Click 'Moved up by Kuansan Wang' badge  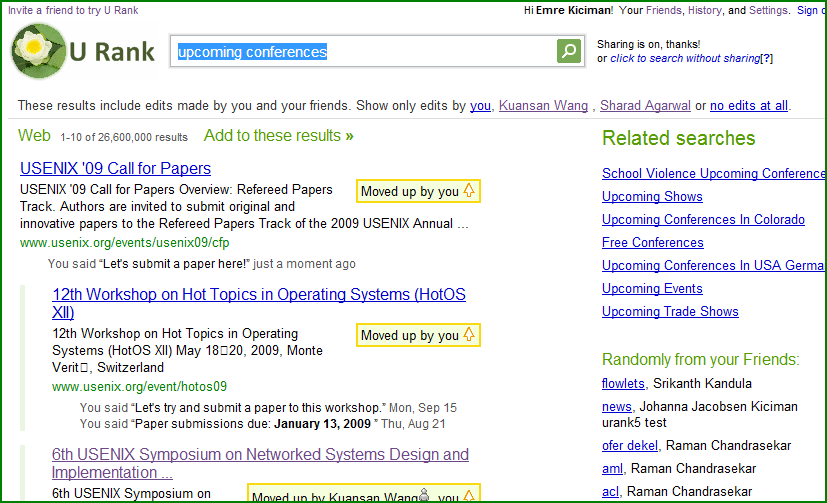pos(364,494)
